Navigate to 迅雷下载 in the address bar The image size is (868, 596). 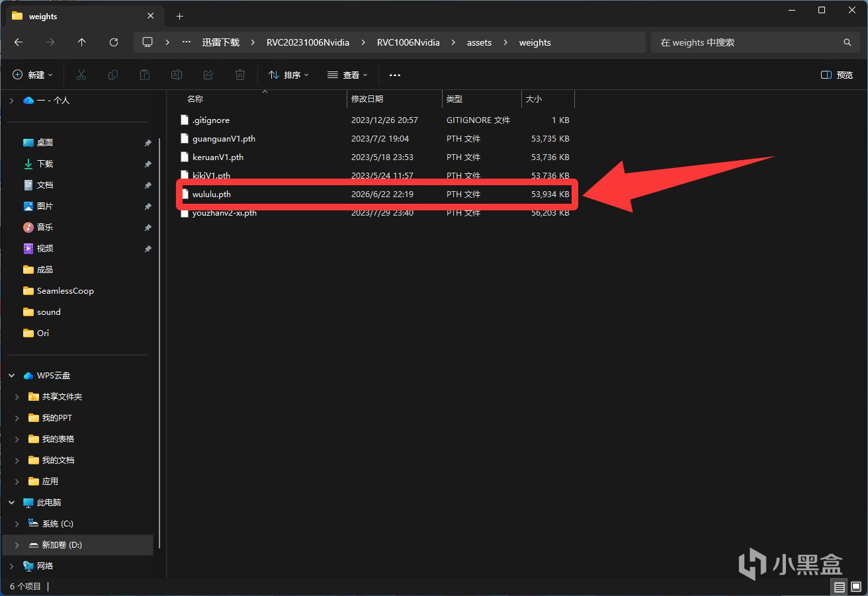pos(220,42)
